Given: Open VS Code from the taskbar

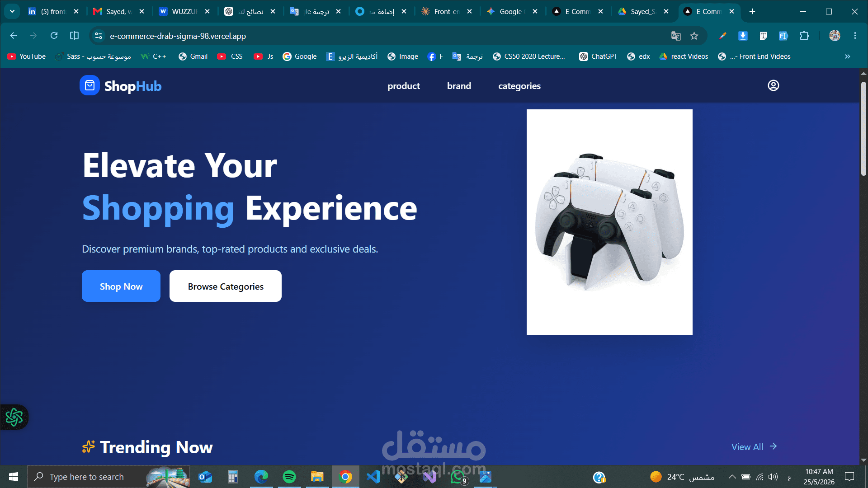Looking at the screenshot, I should (x=373, y=477).
